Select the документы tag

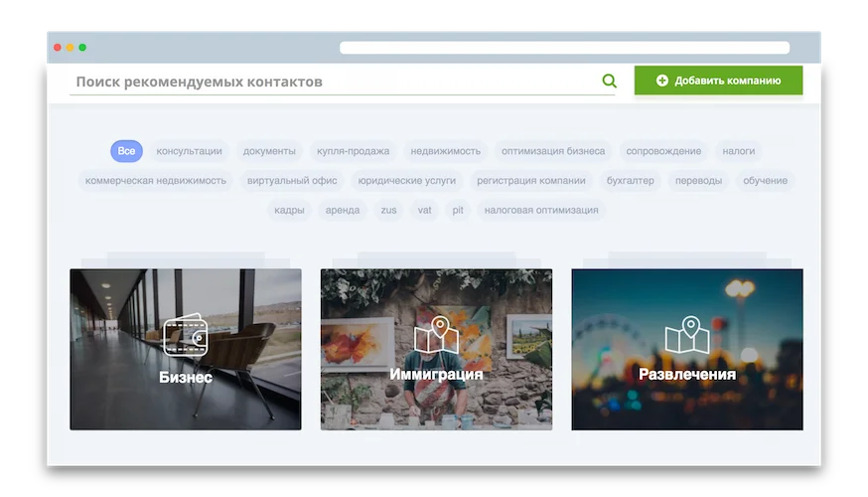[269, 151]
